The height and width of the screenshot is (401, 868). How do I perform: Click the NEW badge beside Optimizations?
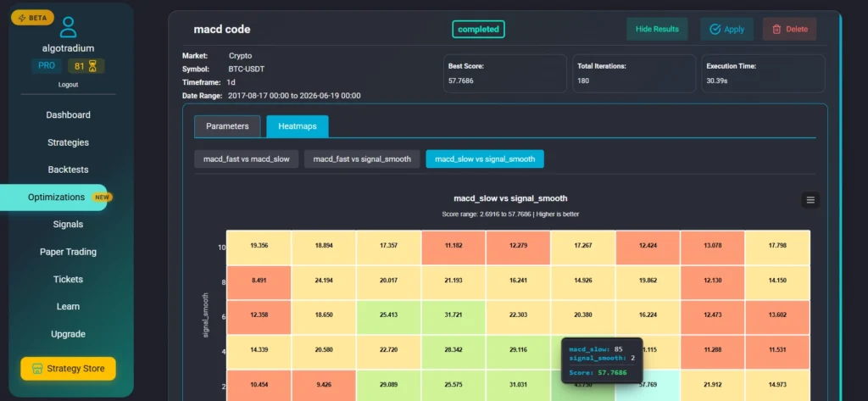102,197
